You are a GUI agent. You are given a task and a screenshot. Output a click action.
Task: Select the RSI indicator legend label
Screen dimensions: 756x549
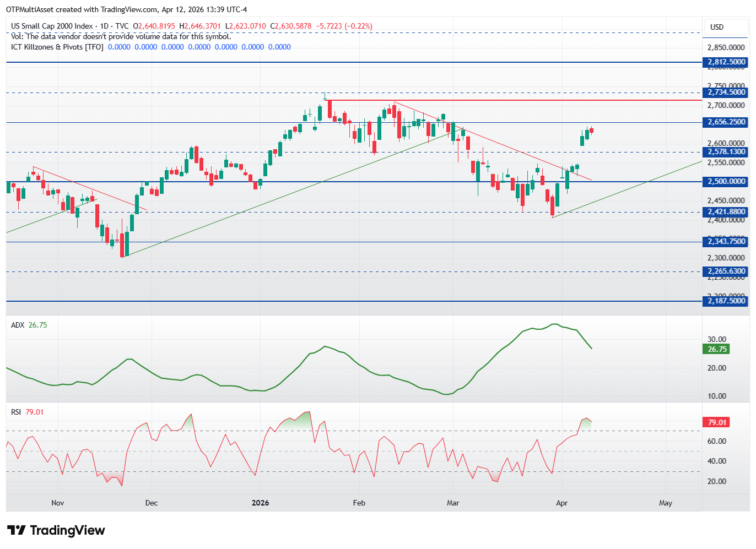tap(16, 412)
